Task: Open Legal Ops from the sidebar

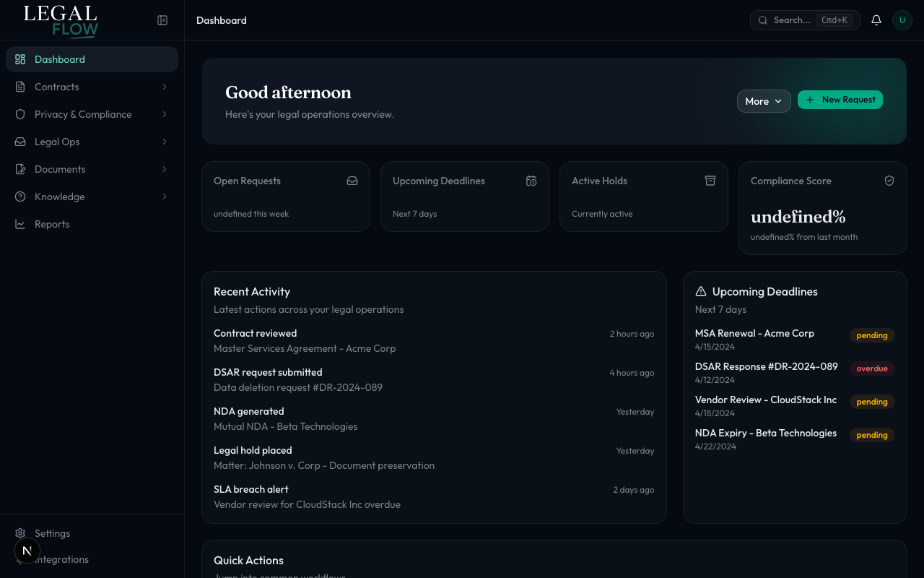Action: (x=58, y=142)
